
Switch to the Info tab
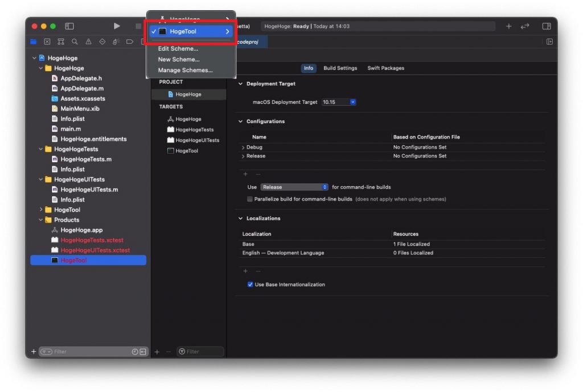pyautogui.click(x=308, y=68)
